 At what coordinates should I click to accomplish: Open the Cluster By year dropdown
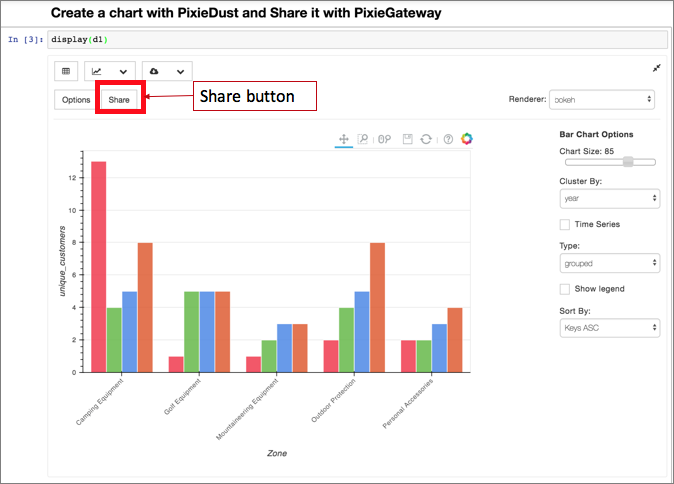(x=610, y=198)
